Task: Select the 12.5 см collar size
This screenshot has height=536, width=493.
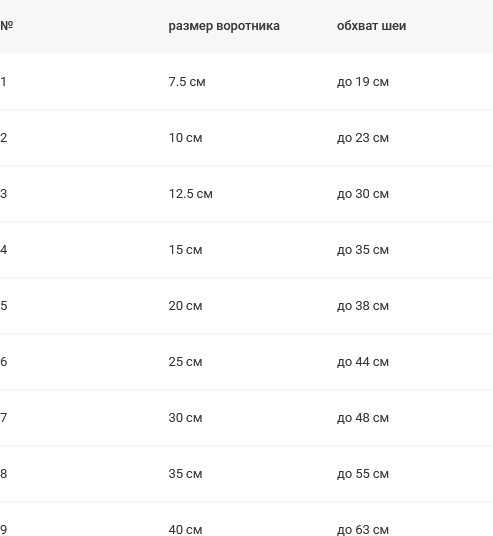Action: (190, 194)
